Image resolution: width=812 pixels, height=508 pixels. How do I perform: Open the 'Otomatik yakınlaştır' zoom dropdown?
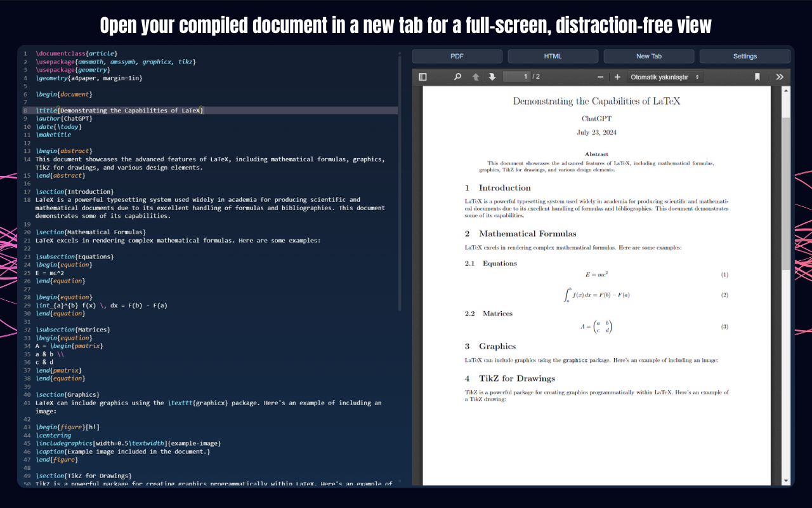(665, 77)
